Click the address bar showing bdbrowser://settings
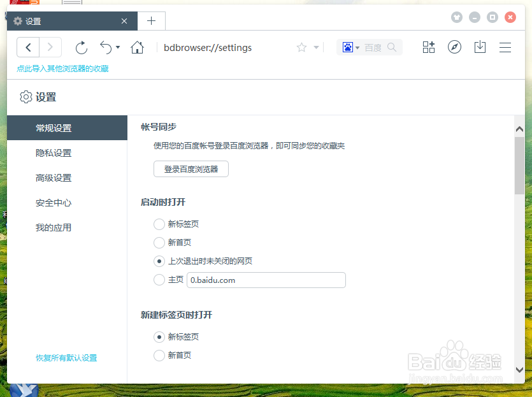 coord(208,48)
